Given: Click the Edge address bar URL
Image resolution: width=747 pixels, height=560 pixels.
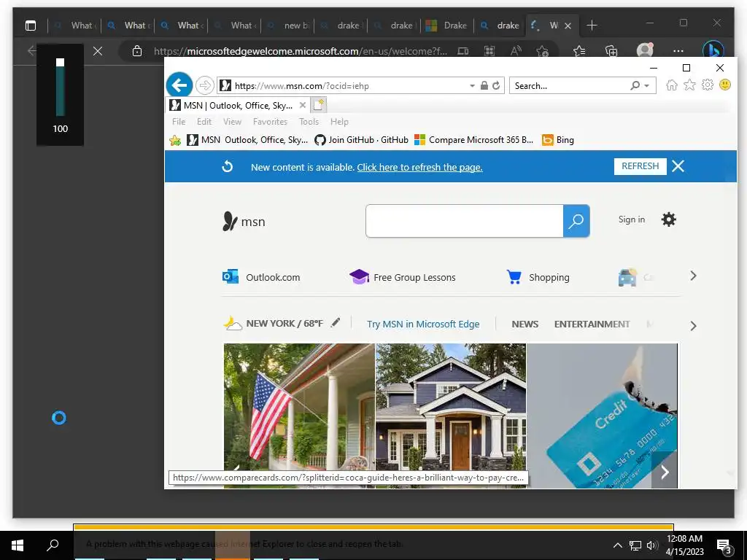Looking at the screenshot, I should click(300, 51).
